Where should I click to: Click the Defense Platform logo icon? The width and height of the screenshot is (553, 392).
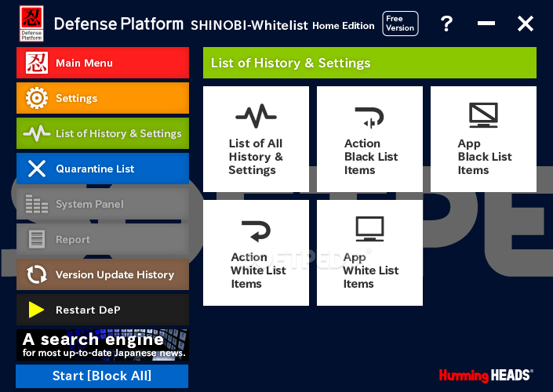pos(31,24)
